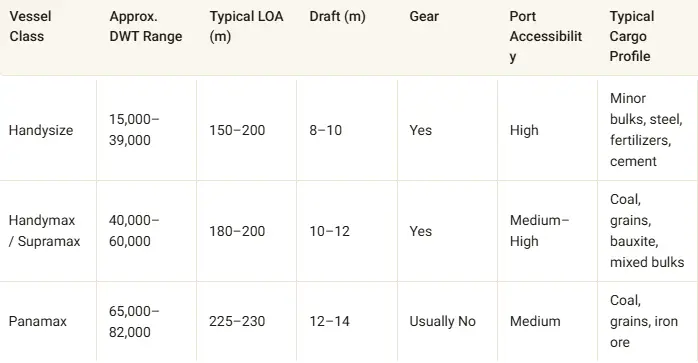Click the Typical Cargo Profile header
The height and width of the screenshot is (363, 698).
632,37
